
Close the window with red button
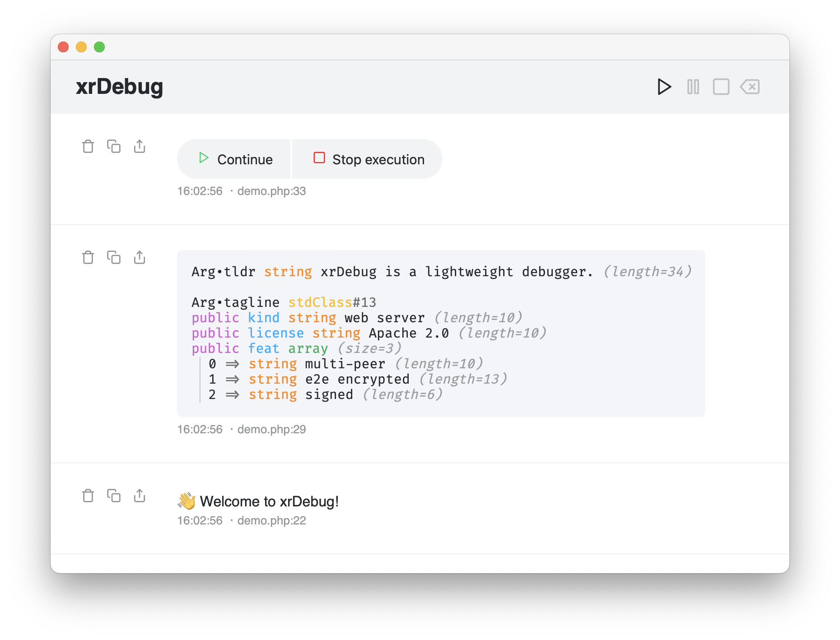click(63, 47)
